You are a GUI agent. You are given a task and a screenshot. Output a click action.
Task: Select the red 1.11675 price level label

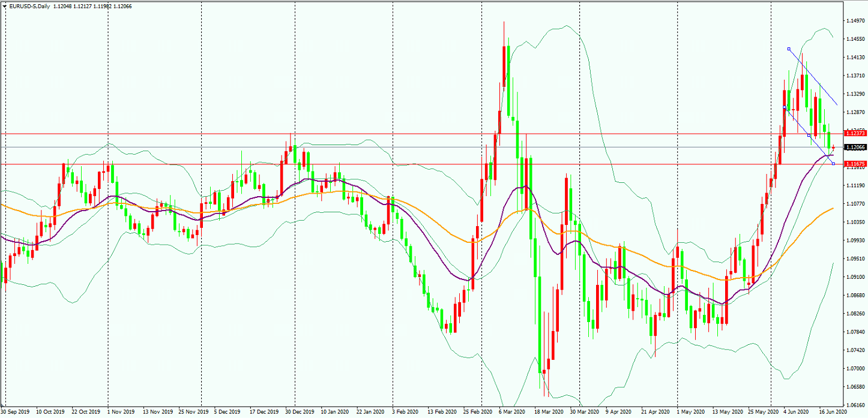coord(855,164)
